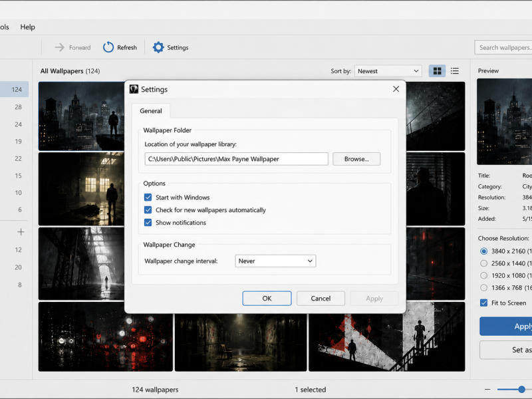This screenshot has width=532, height=399.
Task: Uncheck Check for new wallpapers automatically
Action: tap(148, 210)
